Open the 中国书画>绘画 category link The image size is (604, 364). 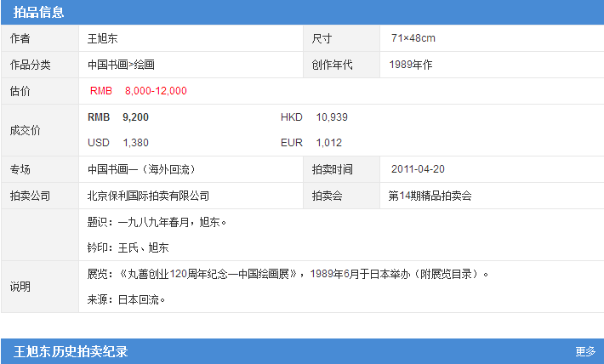121,65
